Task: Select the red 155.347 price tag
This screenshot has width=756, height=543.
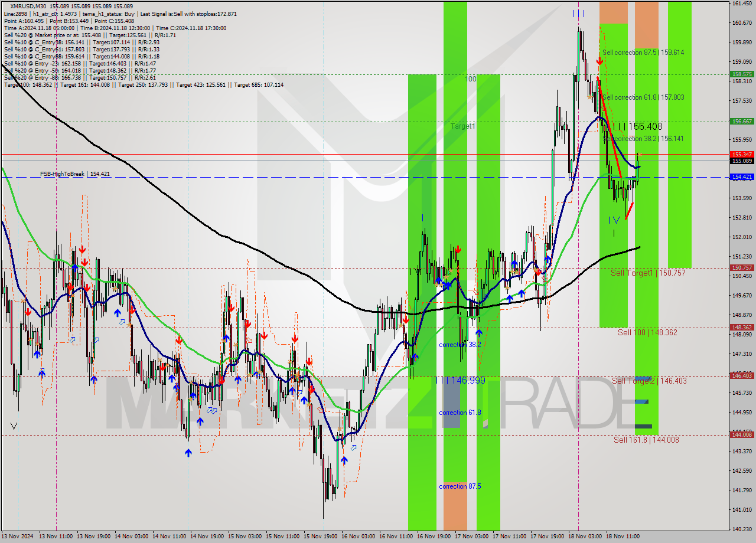Action: [742, 154]
